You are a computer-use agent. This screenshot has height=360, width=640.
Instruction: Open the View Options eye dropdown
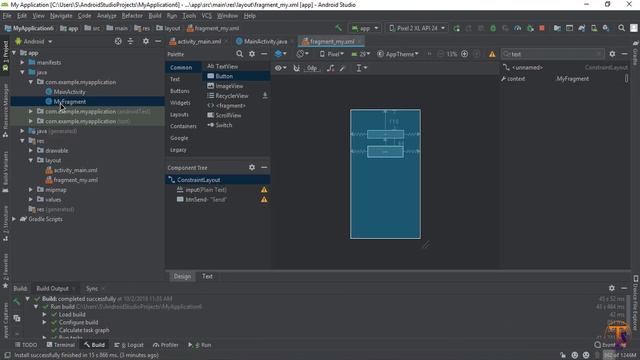(280, 68)
